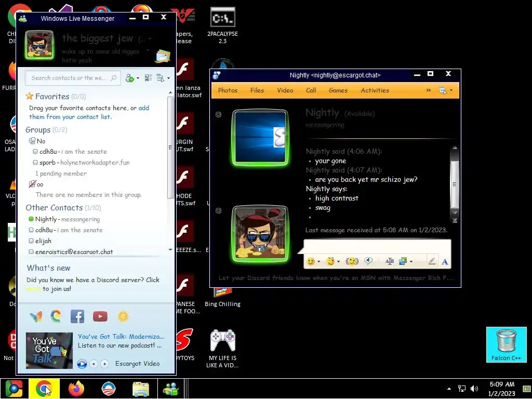Open 'You've Got Talk: Moderniza...' link

click(121, 336)
